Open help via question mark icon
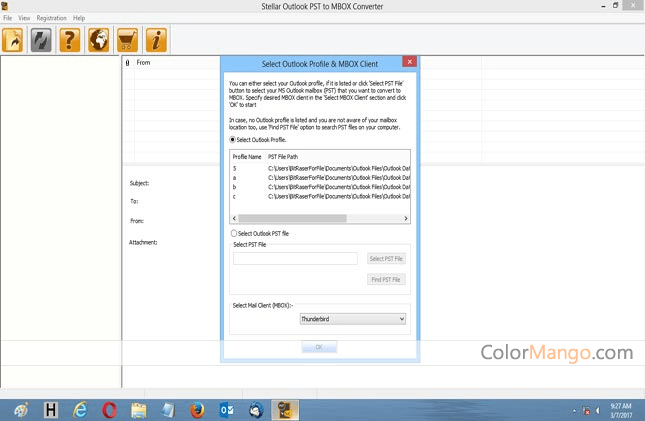 click(x=70, y=40)
